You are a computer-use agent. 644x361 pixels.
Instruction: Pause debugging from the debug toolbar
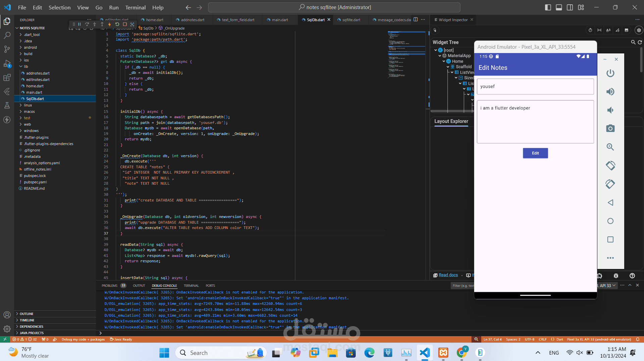80,24
